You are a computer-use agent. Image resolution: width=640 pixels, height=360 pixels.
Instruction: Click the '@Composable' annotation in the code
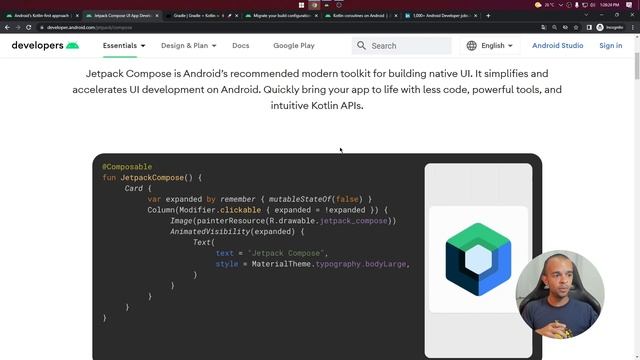127,167
